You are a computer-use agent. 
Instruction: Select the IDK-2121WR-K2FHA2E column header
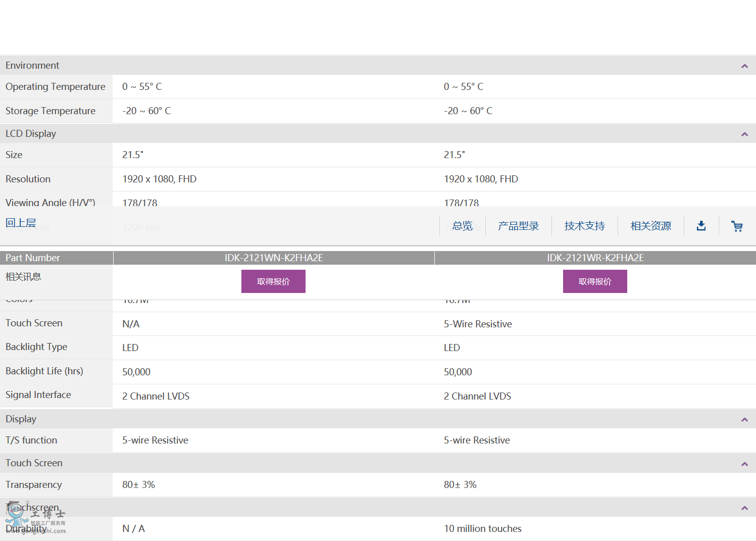pos(595,258)
